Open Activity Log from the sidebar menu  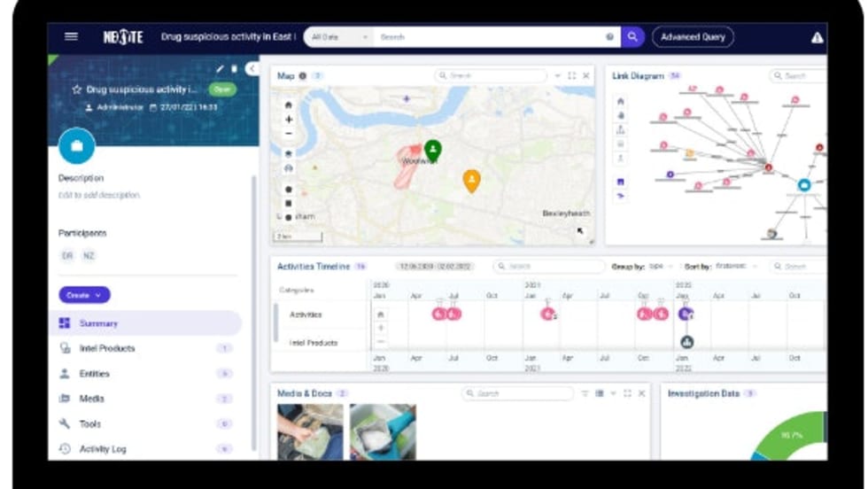[x=103, y=449]
